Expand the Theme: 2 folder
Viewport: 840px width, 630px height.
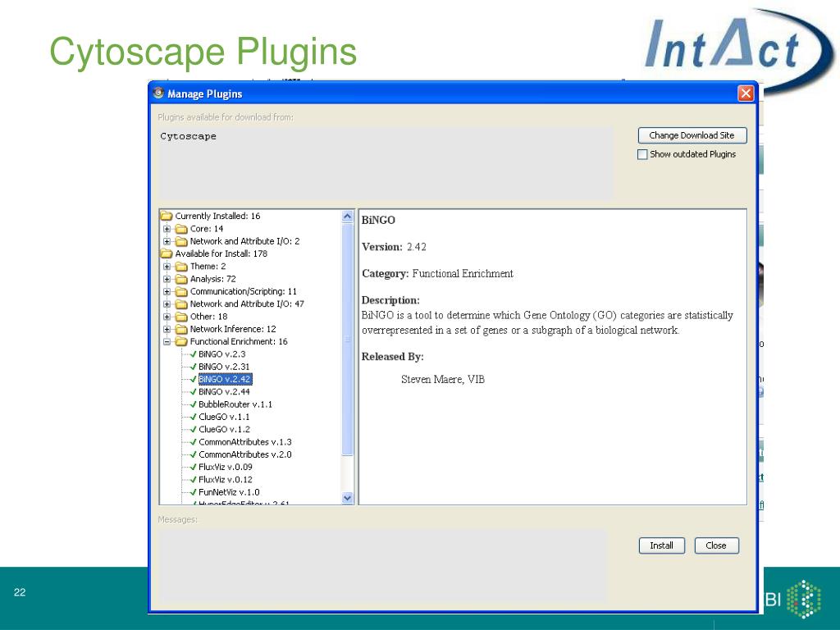point(167,267)
